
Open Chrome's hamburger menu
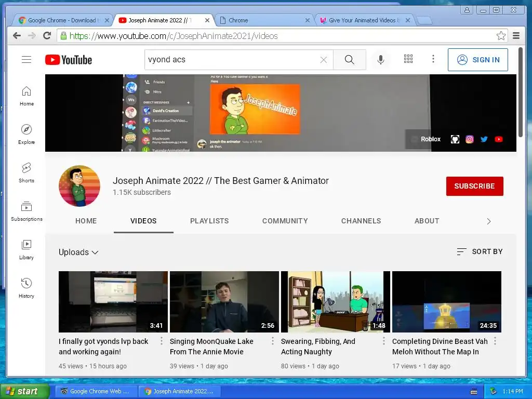(516, 36)
